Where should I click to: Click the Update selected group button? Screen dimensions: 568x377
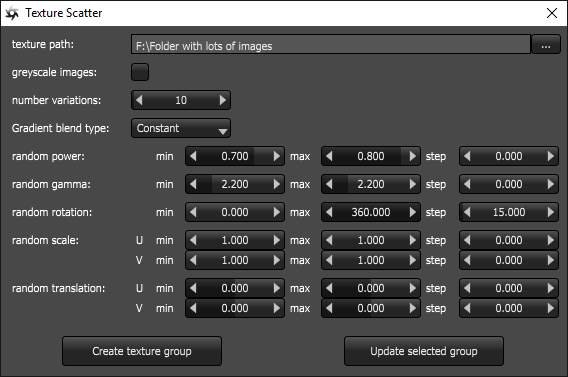click(x=424, y=351)
